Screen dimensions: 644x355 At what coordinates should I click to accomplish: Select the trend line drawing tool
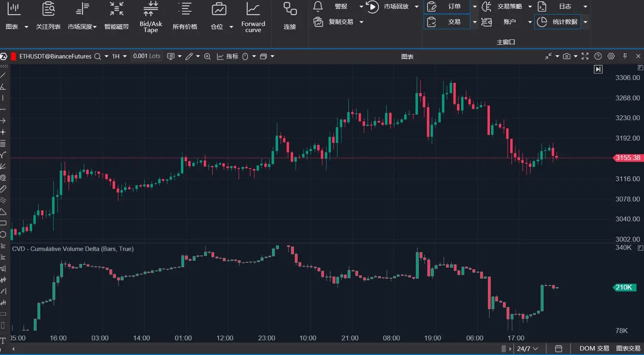[x=3, y=75]
